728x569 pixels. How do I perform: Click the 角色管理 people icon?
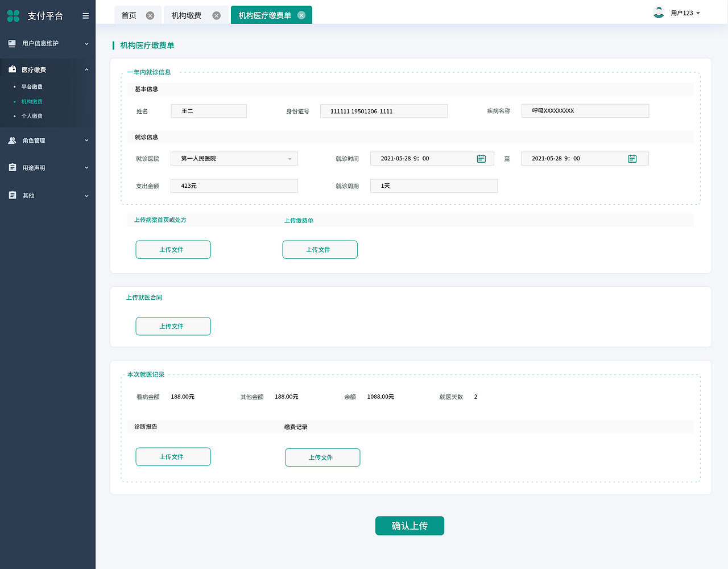tap(12, 141)
